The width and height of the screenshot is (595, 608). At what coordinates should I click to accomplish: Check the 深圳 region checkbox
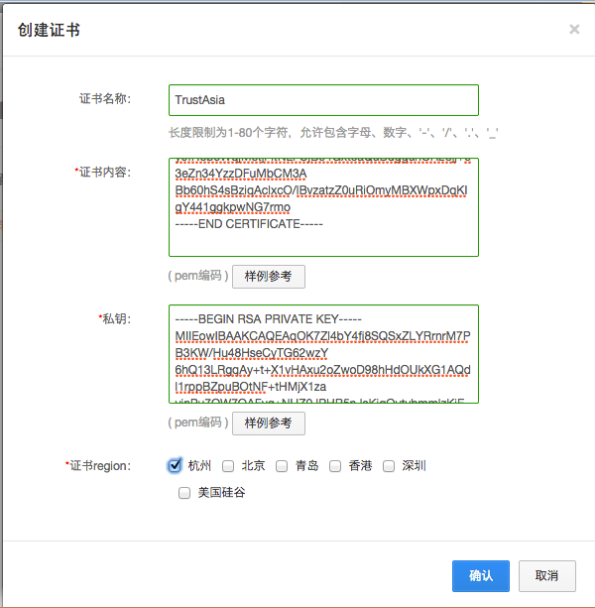point(389,466)
